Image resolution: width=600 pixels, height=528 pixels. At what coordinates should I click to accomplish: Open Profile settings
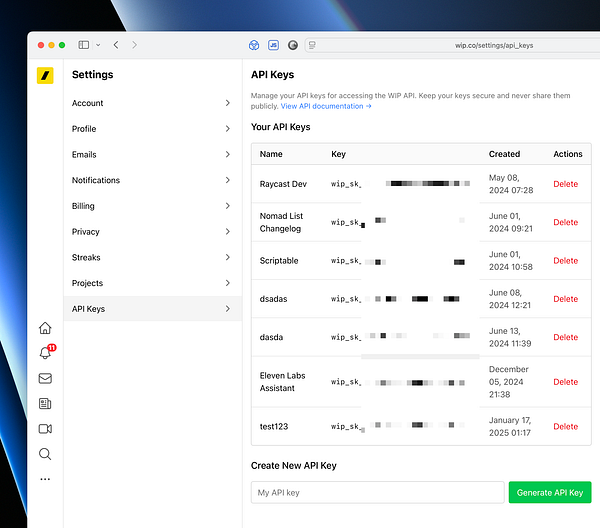click(153, 129)
